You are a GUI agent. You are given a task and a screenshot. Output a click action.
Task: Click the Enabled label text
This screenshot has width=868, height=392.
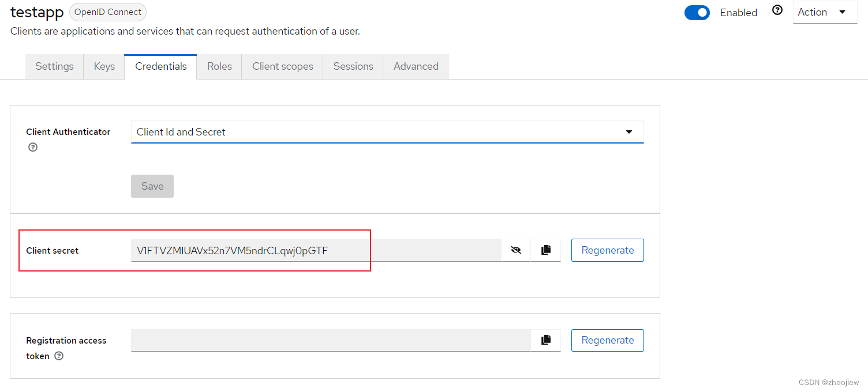point(739,13)
